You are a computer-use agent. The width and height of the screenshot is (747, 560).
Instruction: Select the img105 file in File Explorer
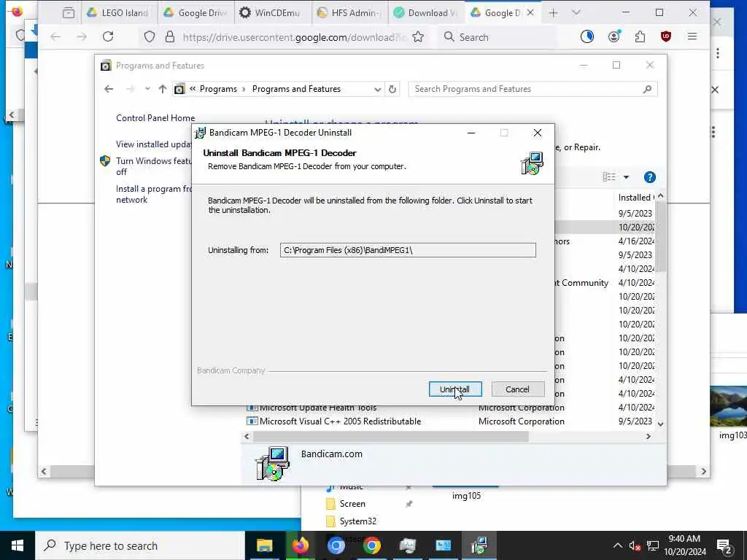point(466,496)
